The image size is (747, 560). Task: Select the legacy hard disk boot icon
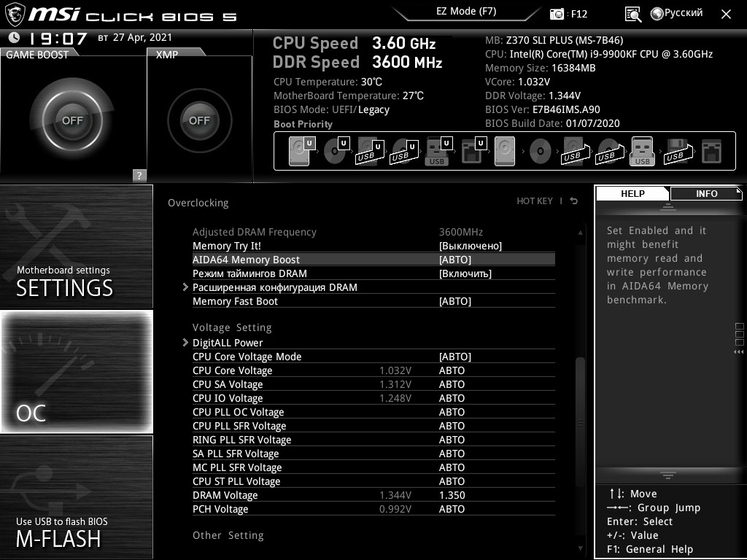point(505,151)
